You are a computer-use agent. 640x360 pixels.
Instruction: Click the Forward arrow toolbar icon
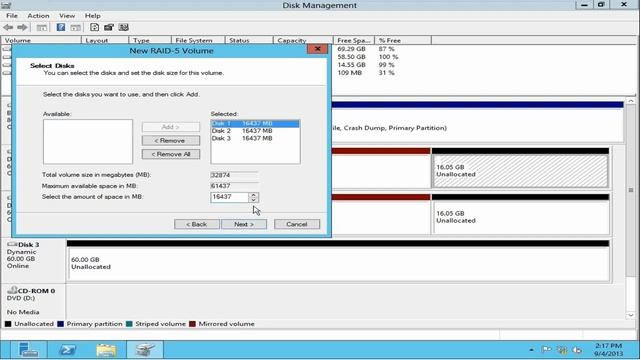[x=22, y=27]
